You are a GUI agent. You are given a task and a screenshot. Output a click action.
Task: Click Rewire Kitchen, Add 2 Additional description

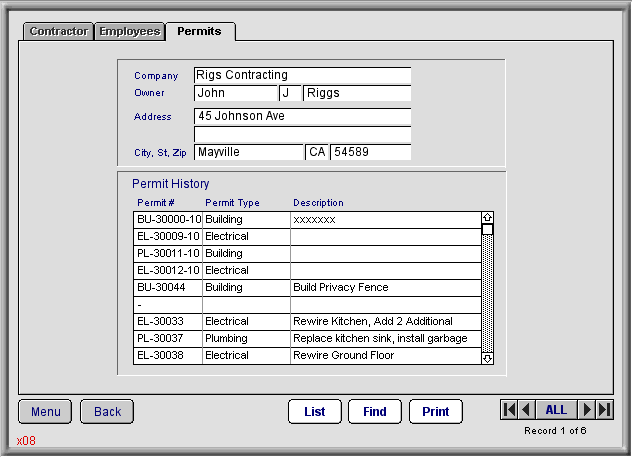coord(386,322)
